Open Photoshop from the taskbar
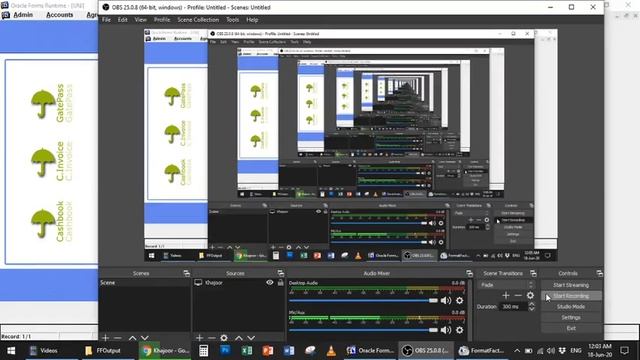This screenshot has height=360, width=640. click(225, 351)
